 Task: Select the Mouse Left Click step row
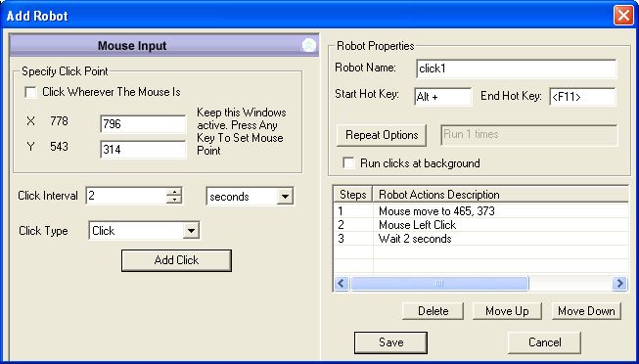480,225
